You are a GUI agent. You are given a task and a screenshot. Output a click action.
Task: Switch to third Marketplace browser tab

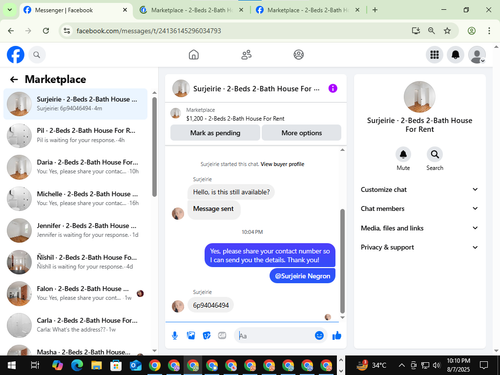pyautogui.click(x=308, y=10)
